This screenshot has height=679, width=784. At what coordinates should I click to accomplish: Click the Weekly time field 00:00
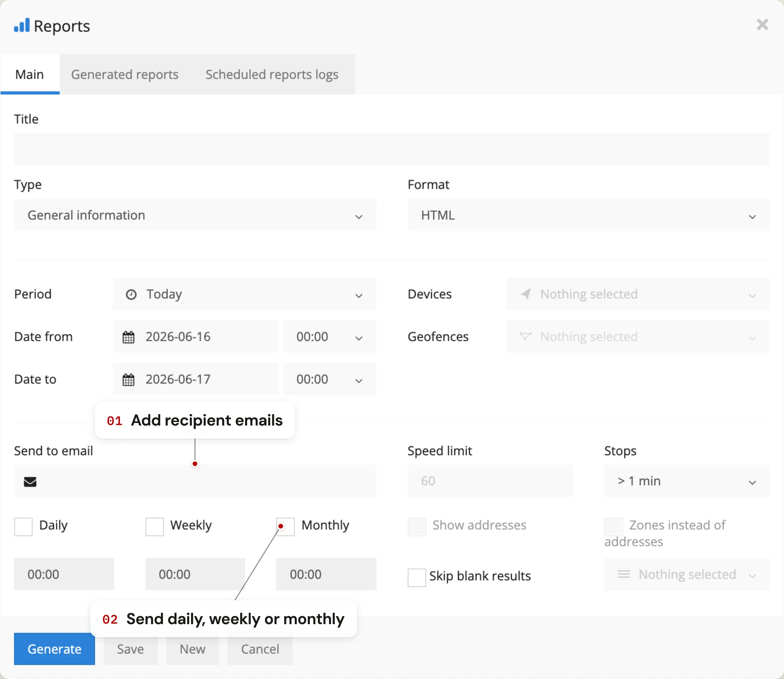coord(195,574)
